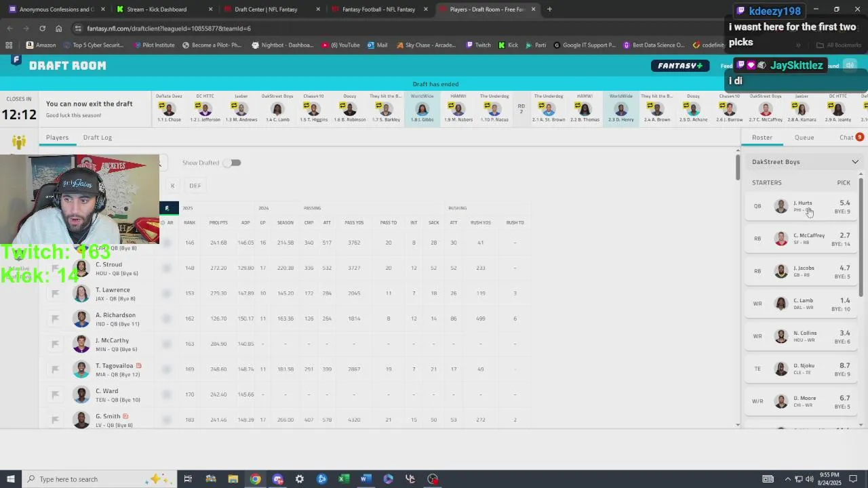Click the All Bookmarks folder

click(839, 45)
